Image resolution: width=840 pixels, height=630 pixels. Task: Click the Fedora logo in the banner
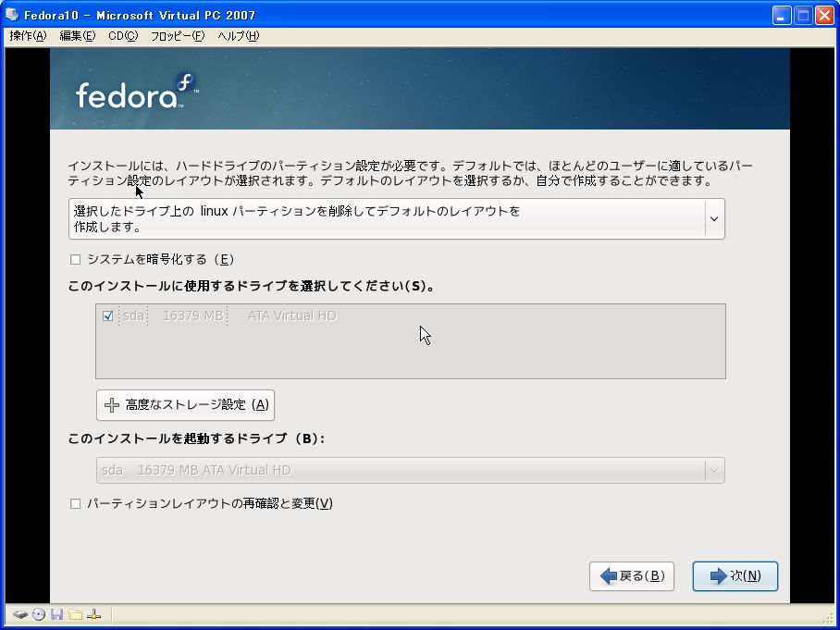tap(136, 91)
